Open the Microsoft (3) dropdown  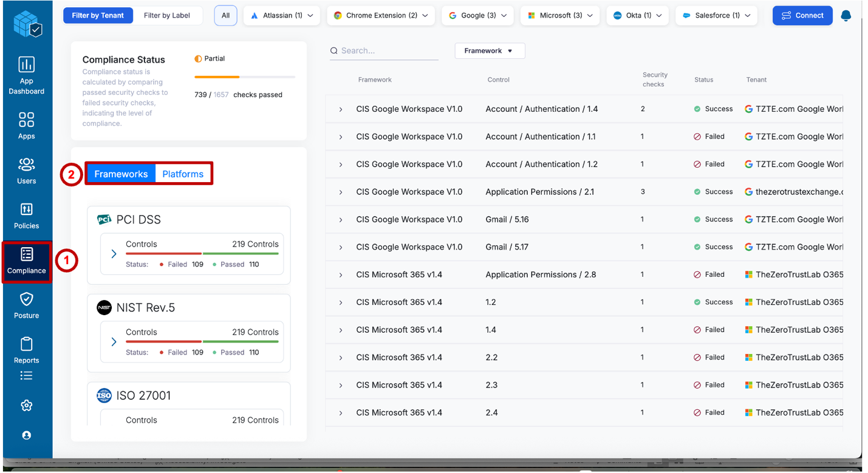560,16
